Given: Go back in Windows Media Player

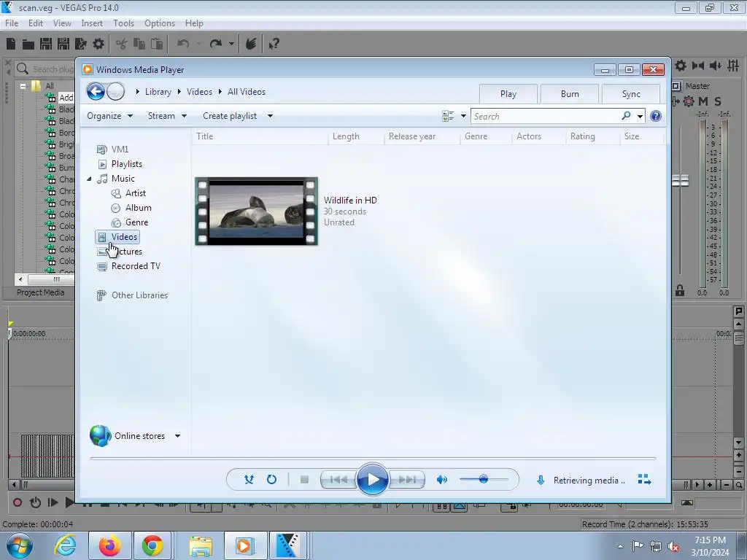Looking at the screenshot, I should [x=96, y=91].
